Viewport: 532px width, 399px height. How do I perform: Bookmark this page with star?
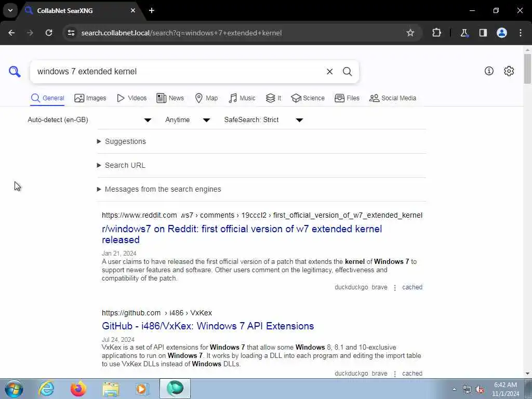410,33
